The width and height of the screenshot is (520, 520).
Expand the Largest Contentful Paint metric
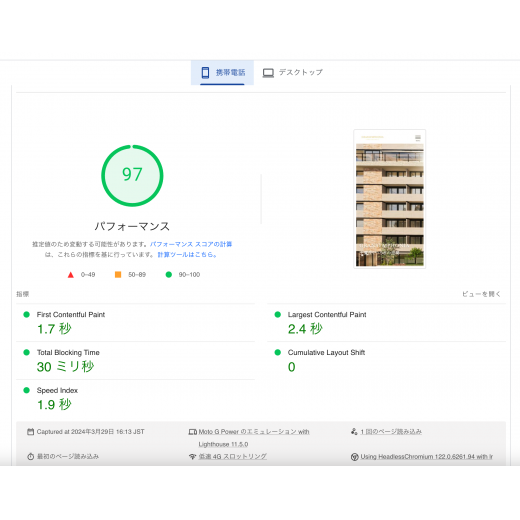pyautogui.click(x=386, y=322)
